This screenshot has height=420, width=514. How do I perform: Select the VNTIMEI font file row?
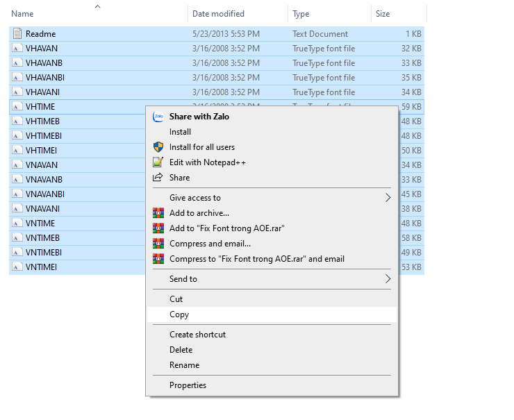(42, 267)
